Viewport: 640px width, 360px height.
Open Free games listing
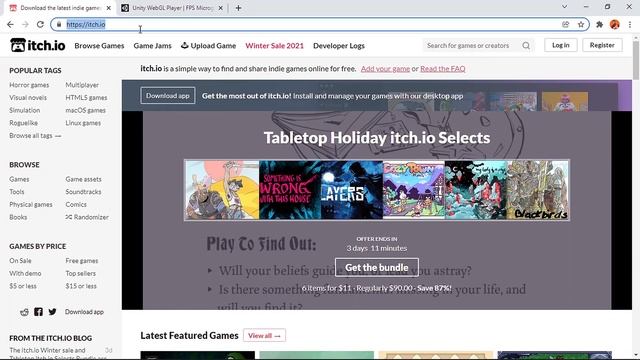tap(82, 261)
